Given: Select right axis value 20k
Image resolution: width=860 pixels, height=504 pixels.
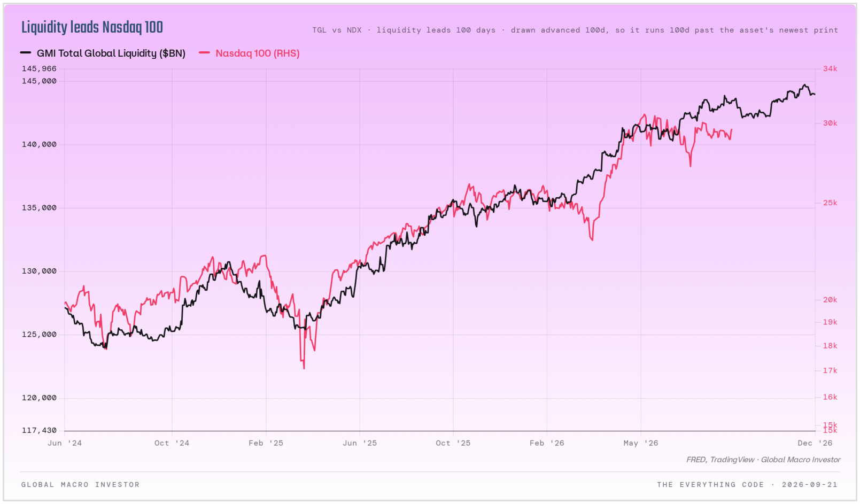Looking at the screenshot, I should (830, 300).
